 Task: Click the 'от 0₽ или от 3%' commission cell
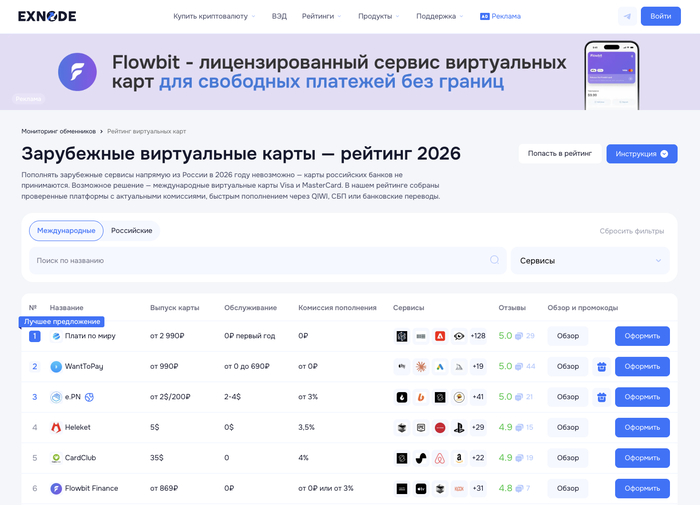point(326,488)
